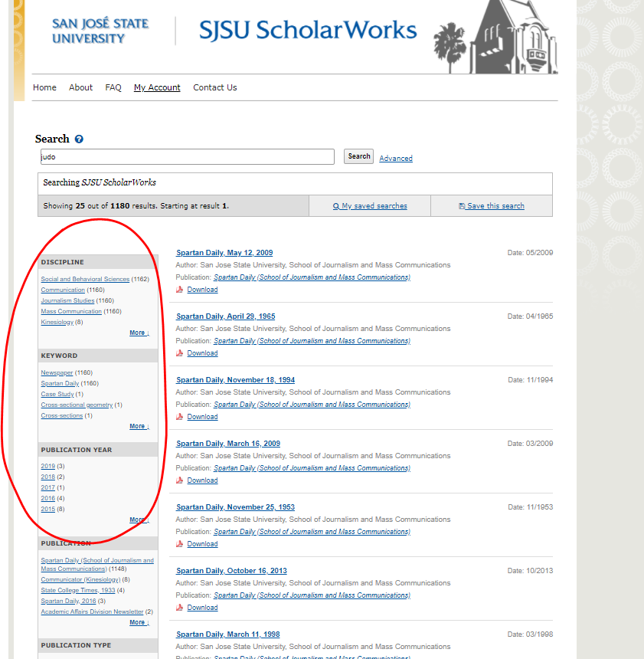Click PDF icon for Spartan Daily, November 25, 1953
Viewport: 644px width, 659px height.
click(180, 544)
